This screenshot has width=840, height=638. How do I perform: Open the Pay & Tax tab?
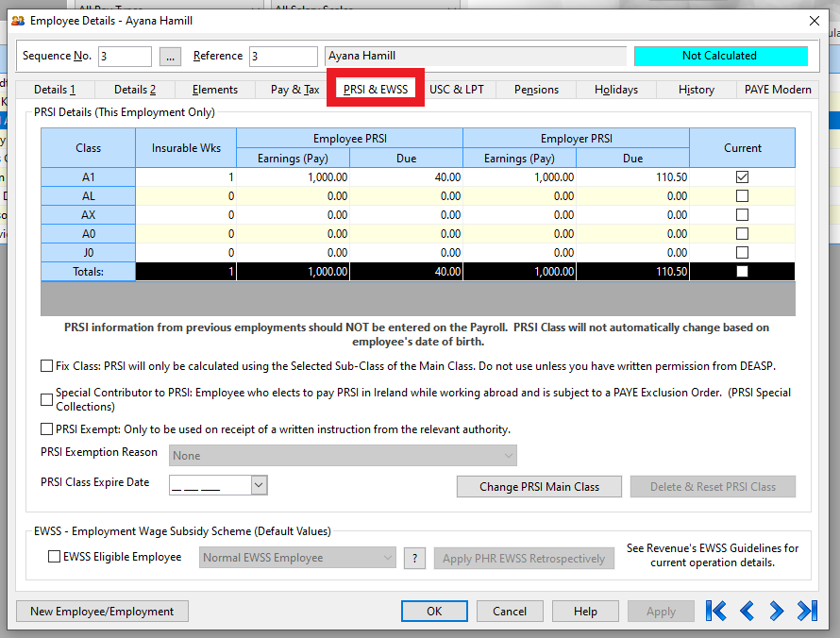[x=294, y=90]
